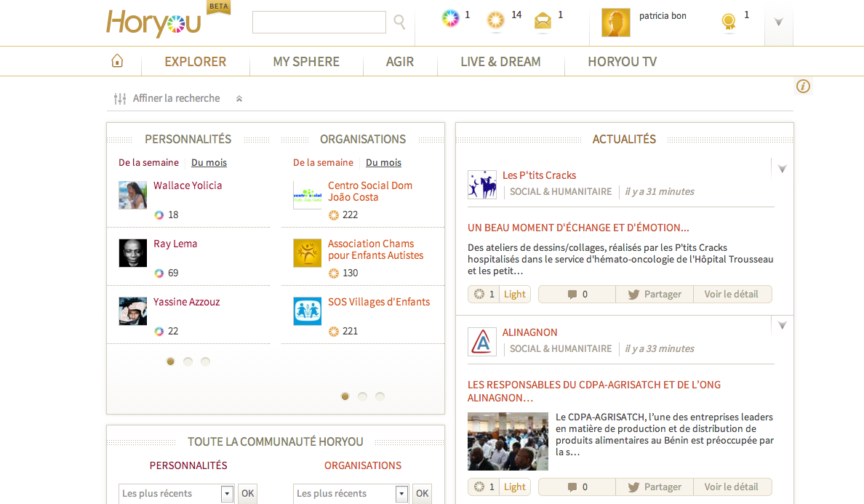The height and width of the screenshot is (504, 864).
Task: Open the messages envelope icon
Action: coord(543,21)
